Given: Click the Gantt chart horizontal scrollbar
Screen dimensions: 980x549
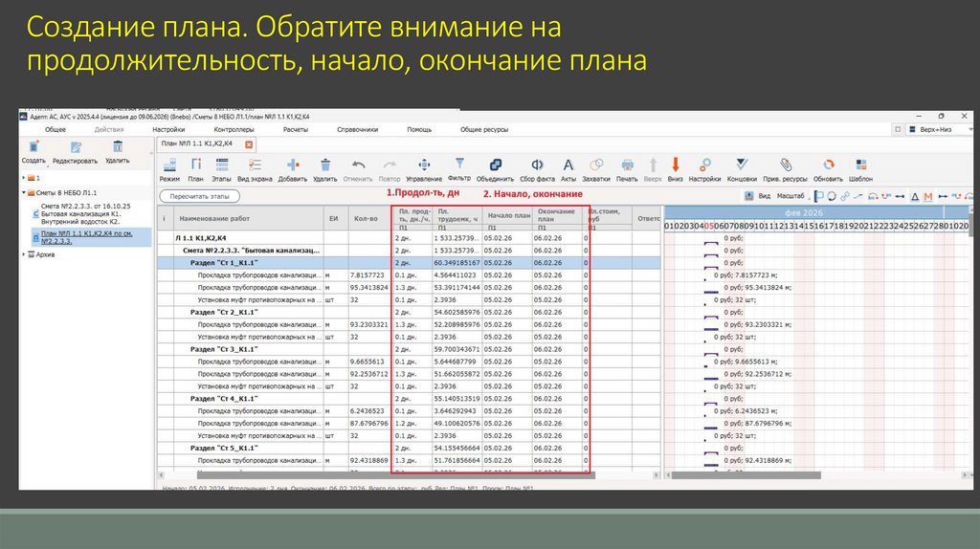Looking at the screenshot, I should click(746, 475).
